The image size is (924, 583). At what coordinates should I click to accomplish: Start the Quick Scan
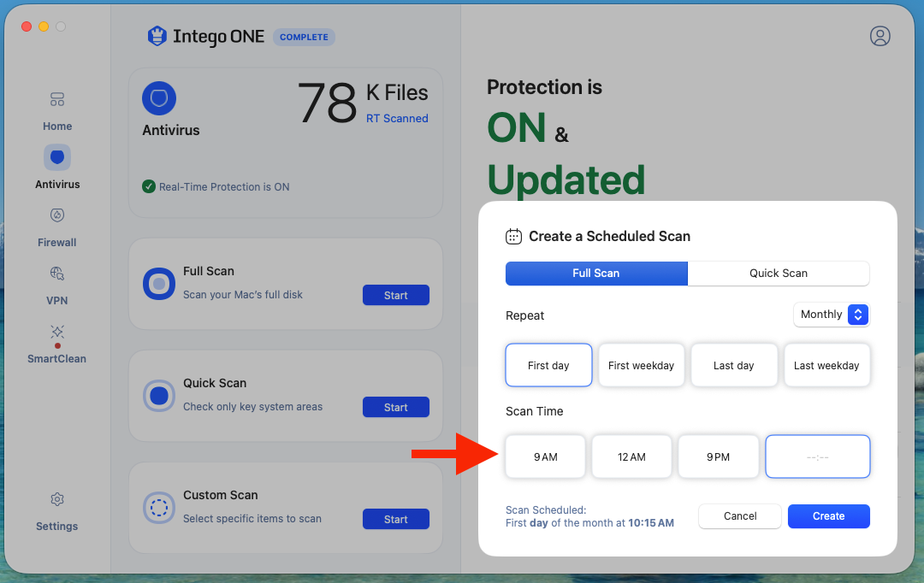point(396,407)
